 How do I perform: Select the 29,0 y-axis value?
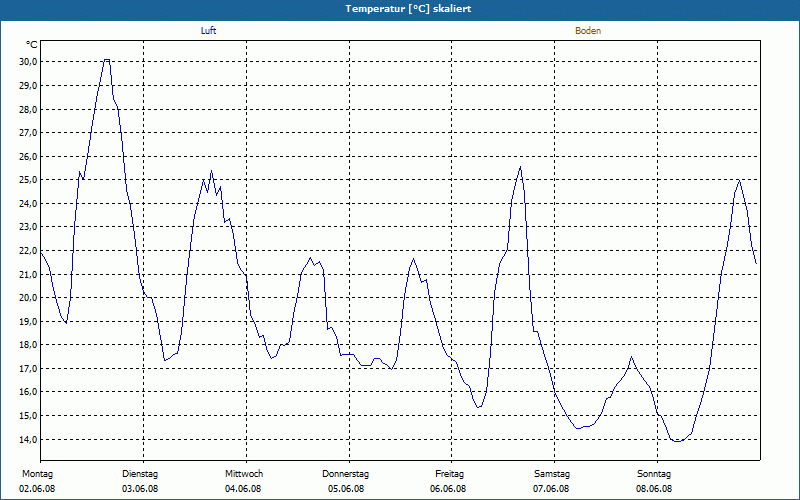(x=29, y=86)
